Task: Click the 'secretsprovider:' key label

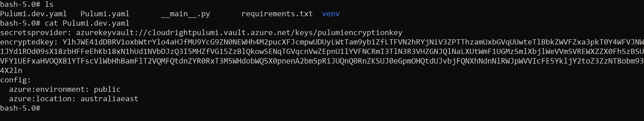Action: click(x=36, y=33)
